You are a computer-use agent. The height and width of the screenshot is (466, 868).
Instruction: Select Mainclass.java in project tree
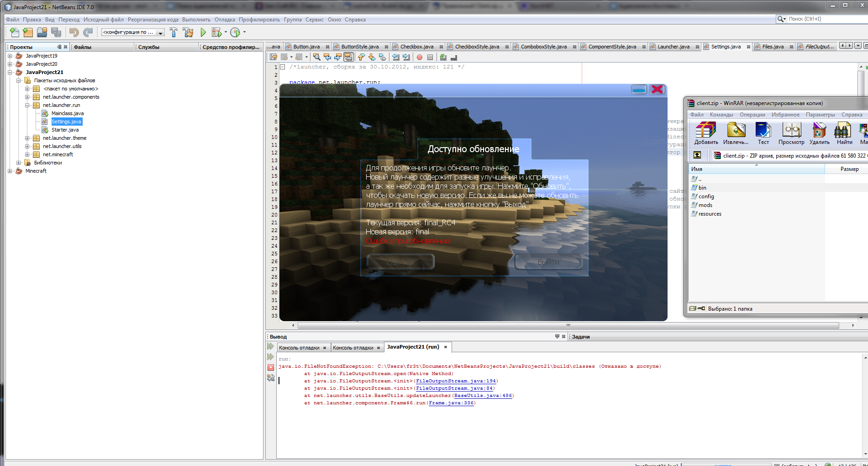click(68, 113)
